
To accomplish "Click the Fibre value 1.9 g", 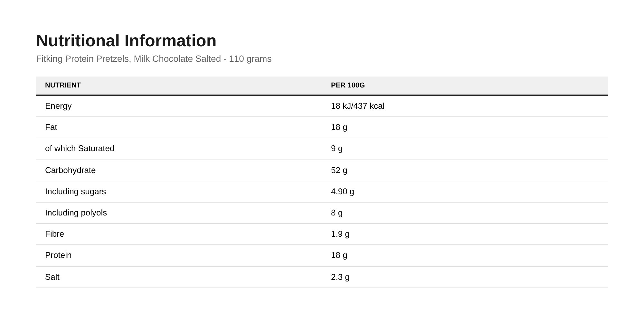I will pos(340,234).
